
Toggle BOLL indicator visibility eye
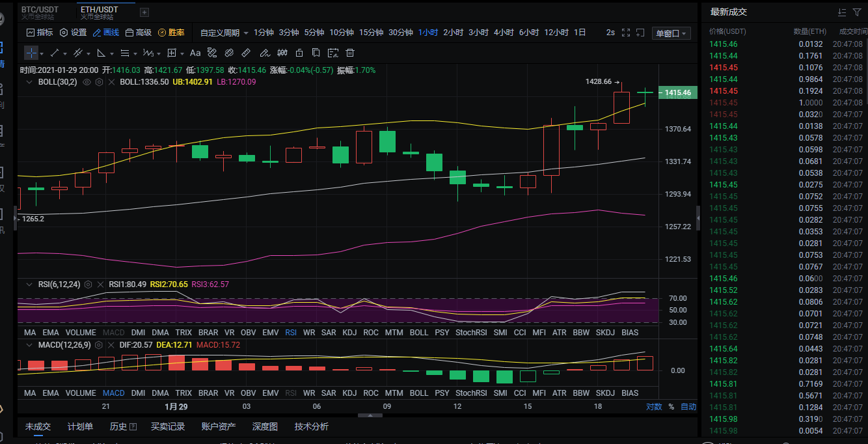[x=87, y=82]
